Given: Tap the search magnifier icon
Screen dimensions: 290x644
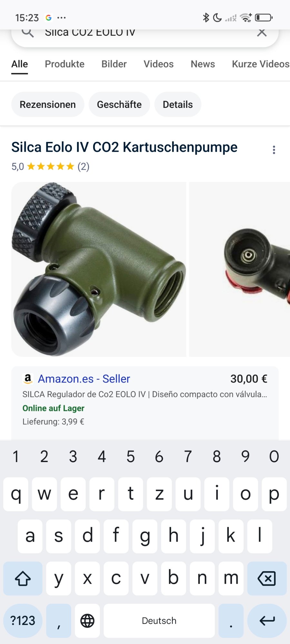Looking at the screenshot, I should 28,33.
